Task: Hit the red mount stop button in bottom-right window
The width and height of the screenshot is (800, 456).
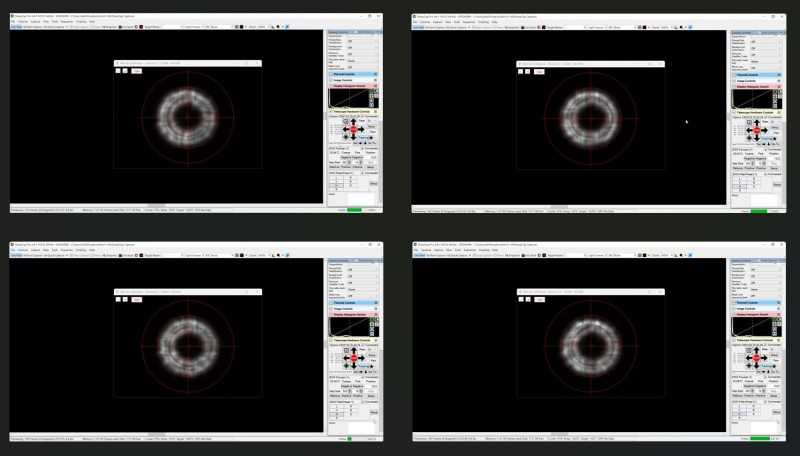Action: [757, 358]
